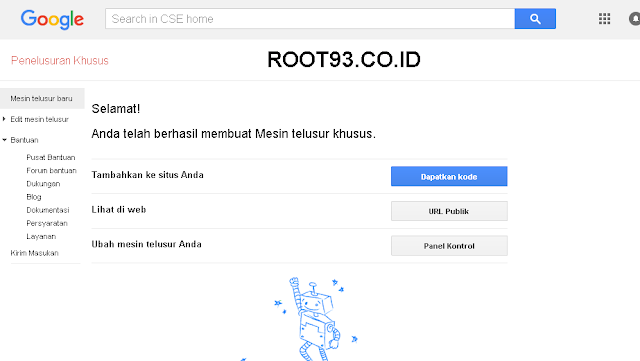Click the Dapatkan kode button

coord(449,176)
